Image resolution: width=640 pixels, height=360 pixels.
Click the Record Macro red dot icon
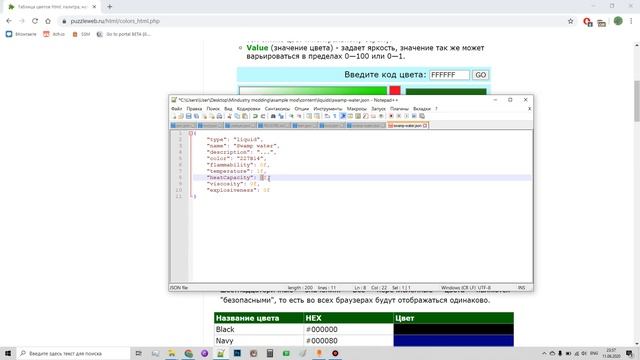click(391, 116)
